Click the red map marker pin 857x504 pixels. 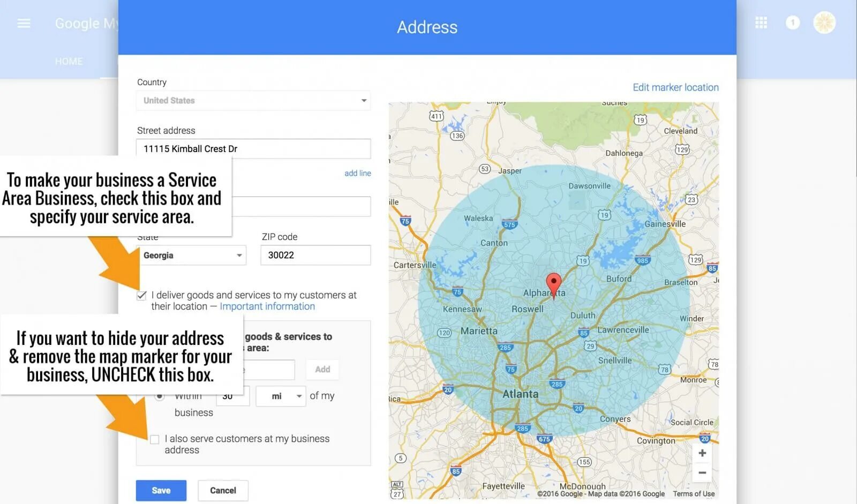tap(553, 284)
